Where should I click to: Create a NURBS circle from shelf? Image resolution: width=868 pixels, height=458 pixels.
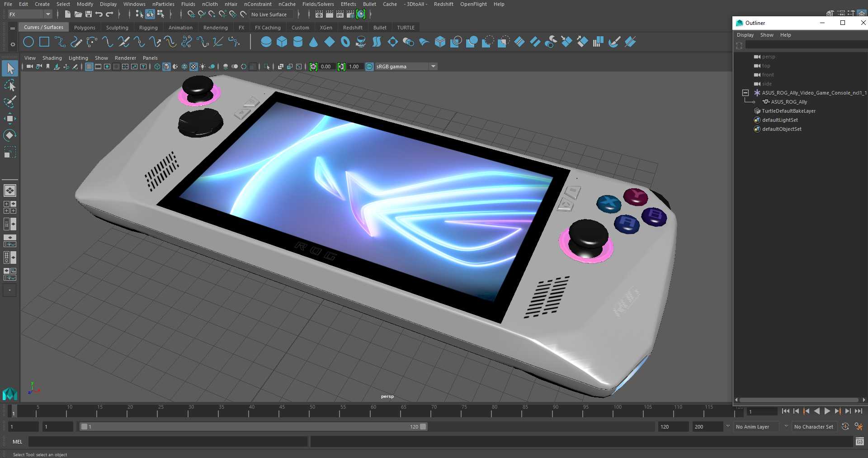[x=28, y=42]
